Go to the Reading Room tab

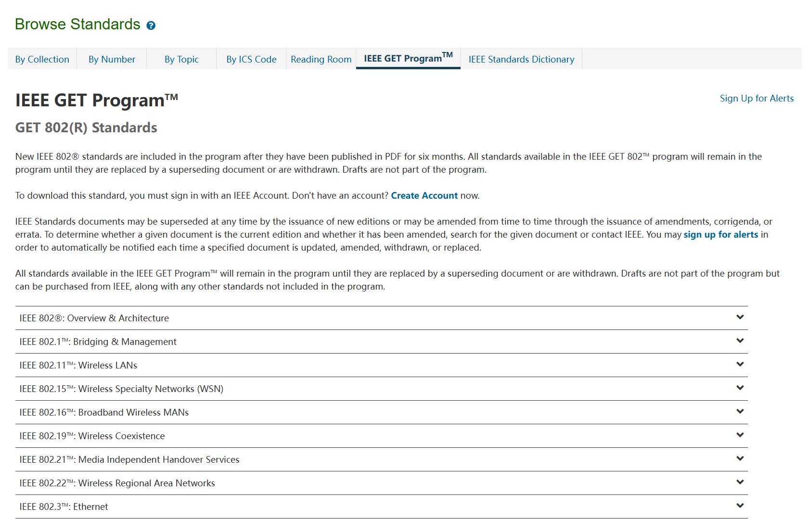pyautogui.click(x=321, y=59)
